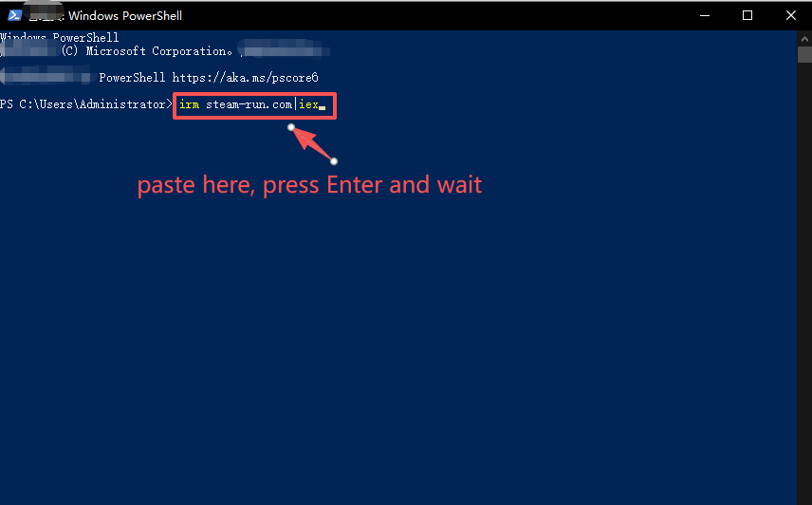
Task: Click the yellow "iex" word in the command line
Action: (308, 104)
